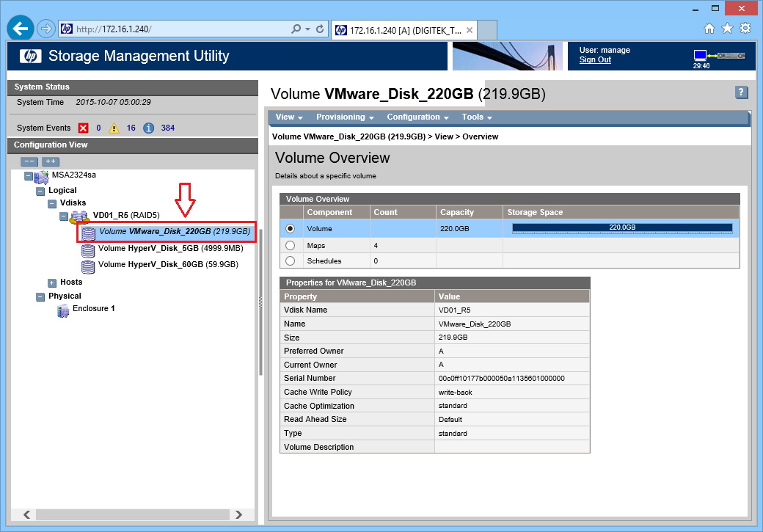Image resolution: width=763 pixels, height=532 pixels.
Task: Click the Serial Number value cell
Action: 511,378
